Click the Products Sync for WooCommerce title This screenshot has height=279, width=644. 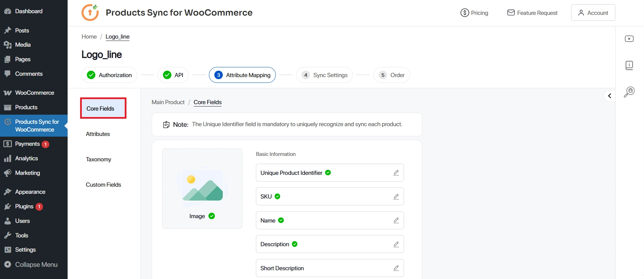(x=179, y=13)
